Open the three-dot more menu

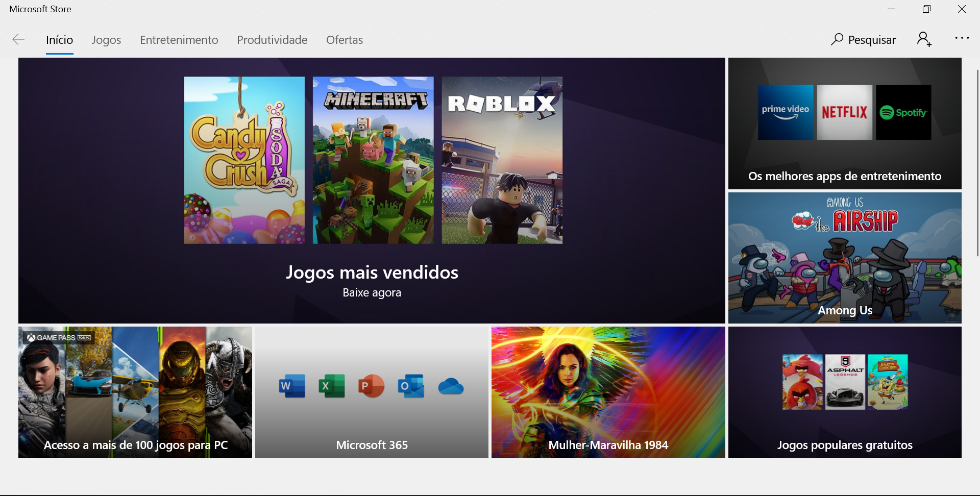(x=962, y=38)
